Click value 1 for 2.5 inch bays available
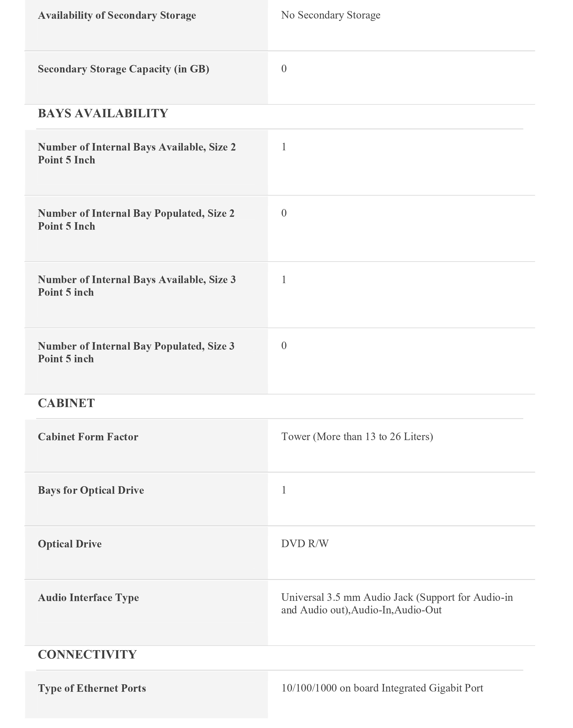This screenshot has width=573, height=728. [284, 147]
